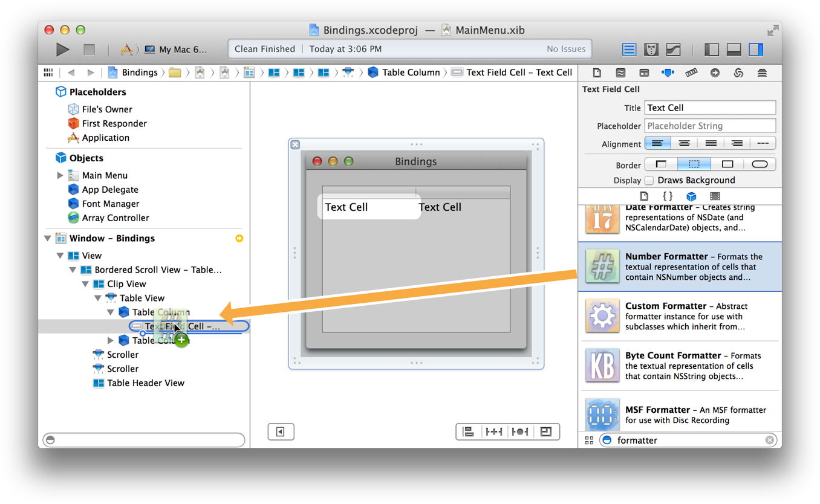Open the Bindings inspector
820x504 pixels.
[x=738, y=73]
